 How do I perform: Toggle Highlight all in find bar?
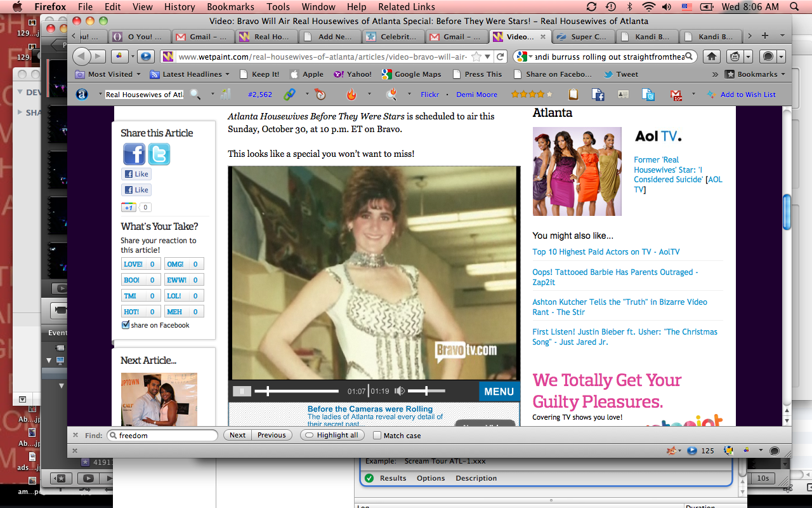coord(332,436)
